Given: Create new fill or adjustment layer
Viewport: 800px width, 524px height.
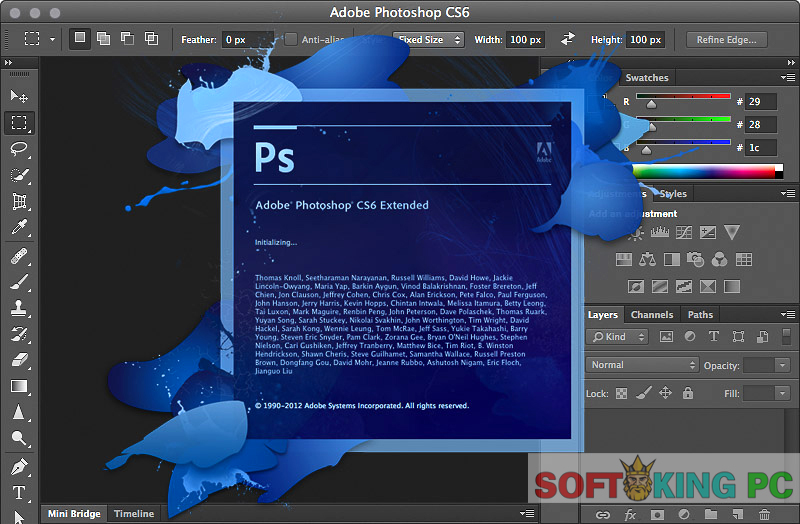Looking at the screenshot, I should [684, 514].
